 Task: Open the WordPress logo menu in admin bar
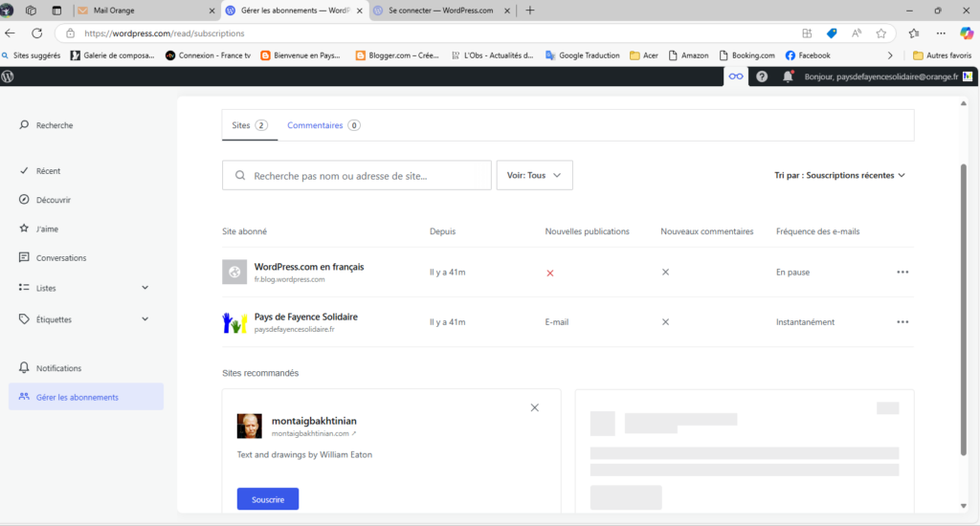coord(9,77)
